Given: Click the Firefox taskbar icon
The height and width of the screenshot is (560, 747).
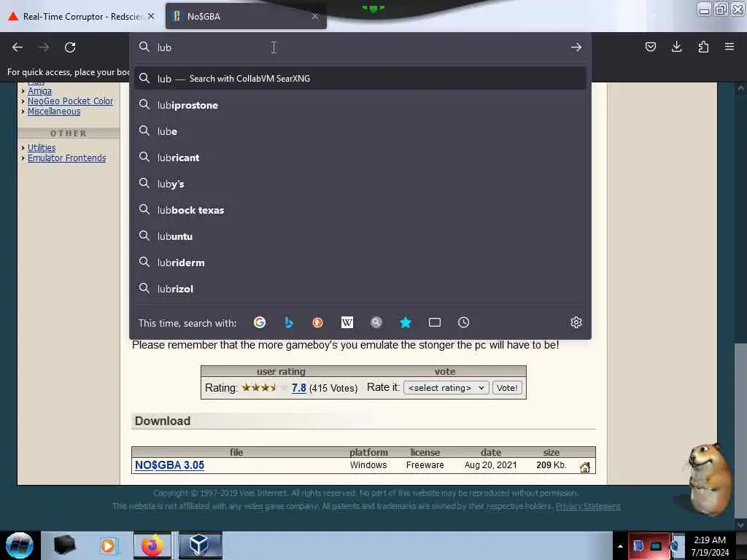Looking at the screenshot, I should point(152,545).
